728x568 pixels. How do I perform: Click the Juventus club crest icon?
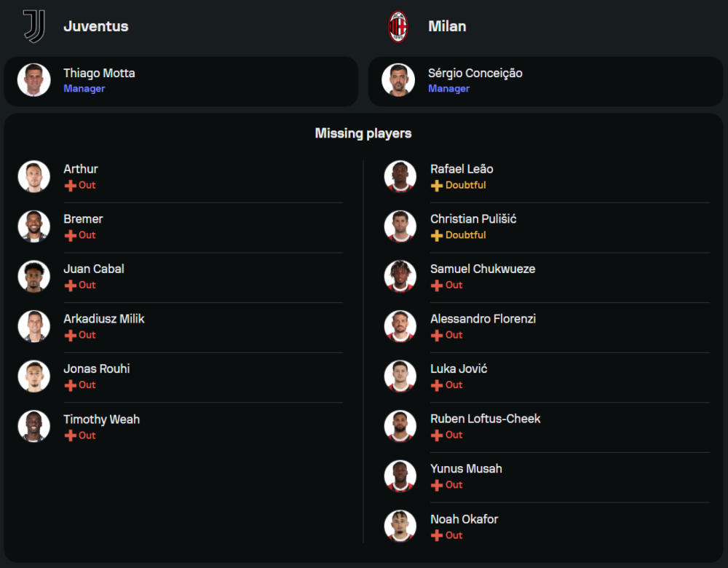click(x=34, y=26)
